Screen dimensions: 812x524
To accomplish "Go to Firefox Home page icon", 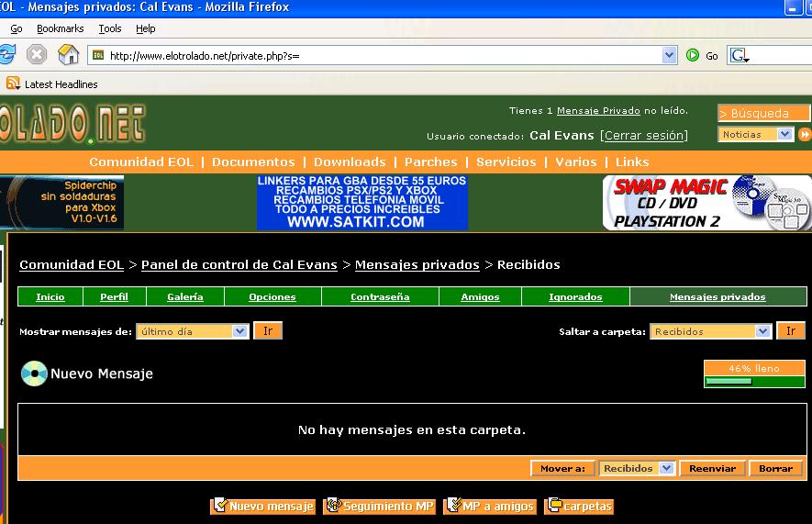I will (69, 54).
